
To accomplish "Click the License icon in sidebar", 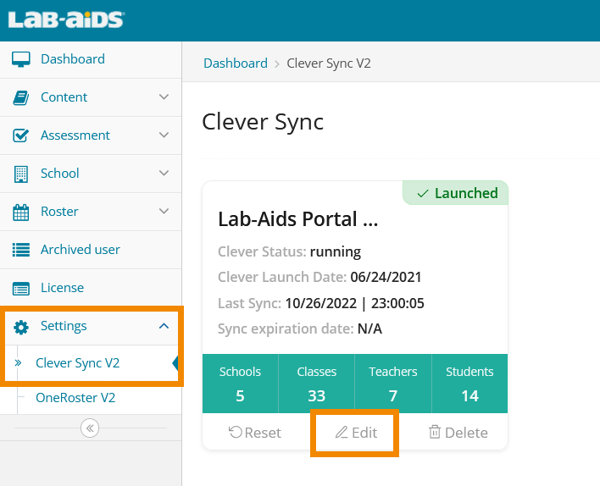I will (20, 288).
